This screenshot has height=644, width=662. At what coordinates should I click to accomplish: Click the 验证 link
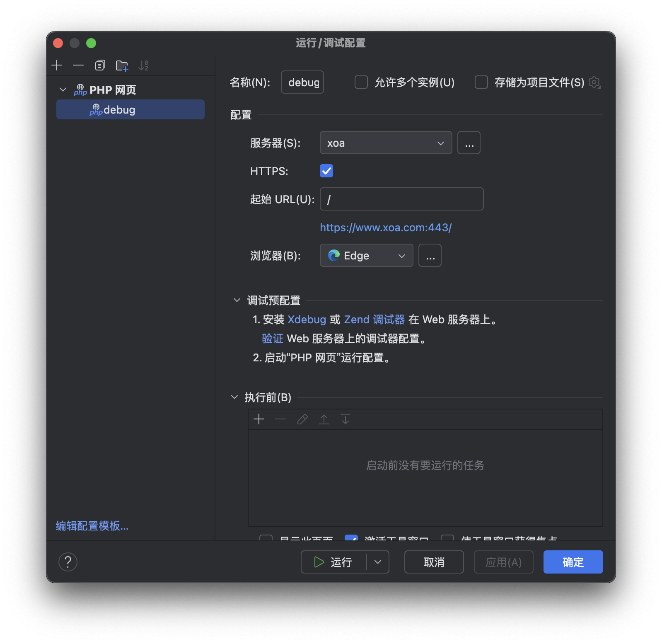(273, 339)
